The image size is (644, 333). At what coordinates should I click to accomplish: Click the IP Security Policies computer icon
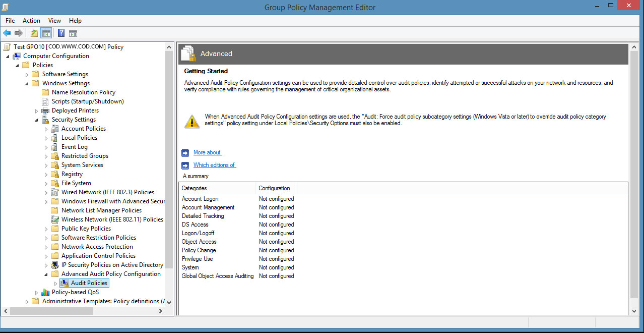point(55,265)
